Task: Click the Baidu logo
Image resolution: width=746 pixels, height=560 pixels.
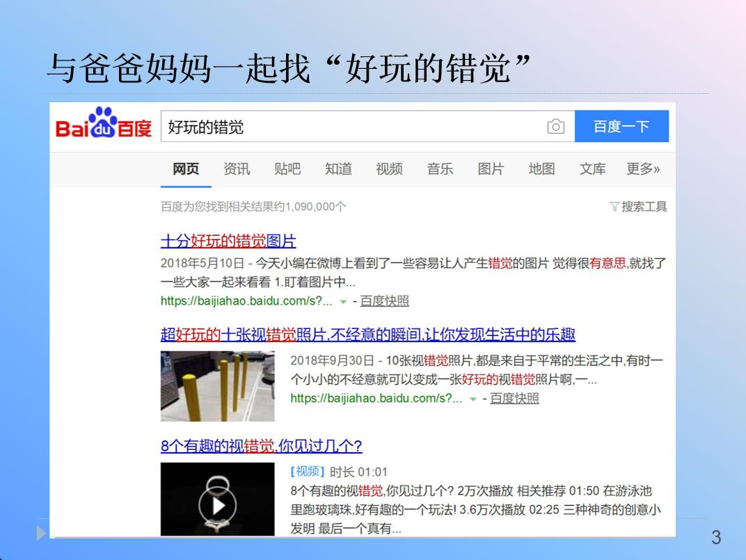Action: point(103,123)
